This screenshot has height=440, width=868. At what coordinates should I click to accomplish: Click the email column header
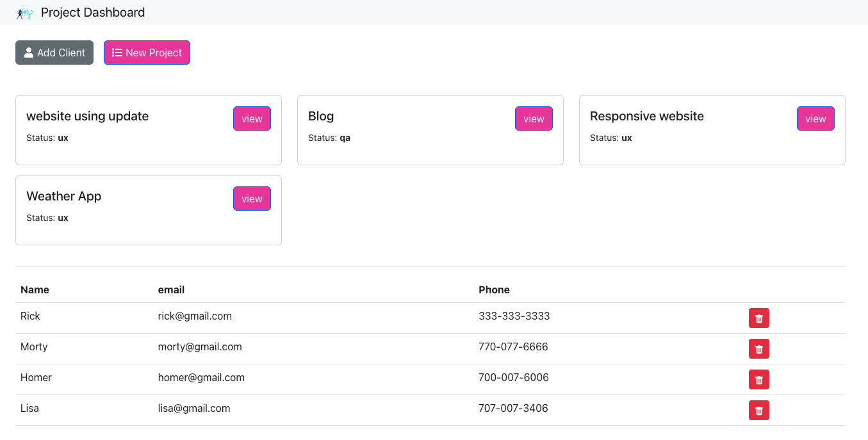click(x=171, y=289)
